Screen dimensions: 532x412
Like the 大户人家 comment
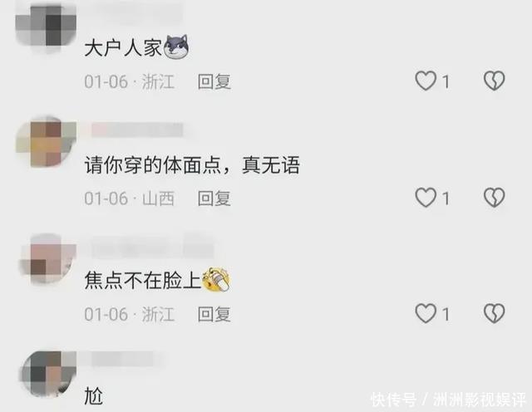point(426,81)
